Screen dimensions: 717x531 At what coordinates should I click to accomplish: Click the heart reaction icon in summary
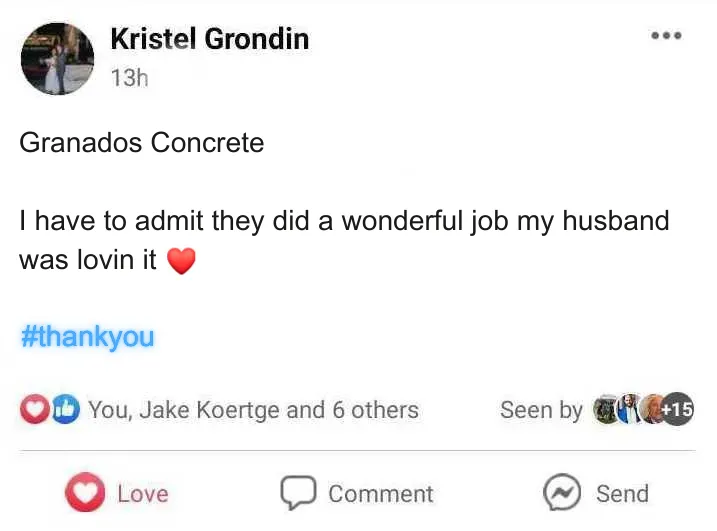click(35, 409)
